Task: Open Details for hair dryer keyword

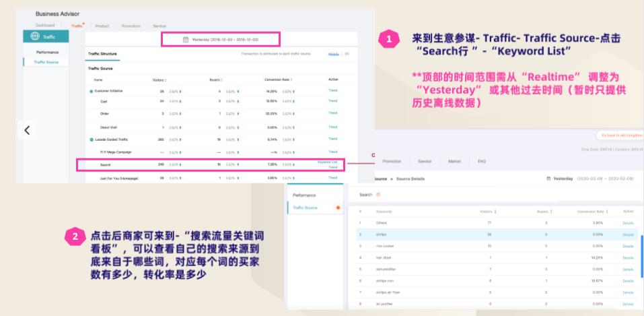Action: pos(628,257)
